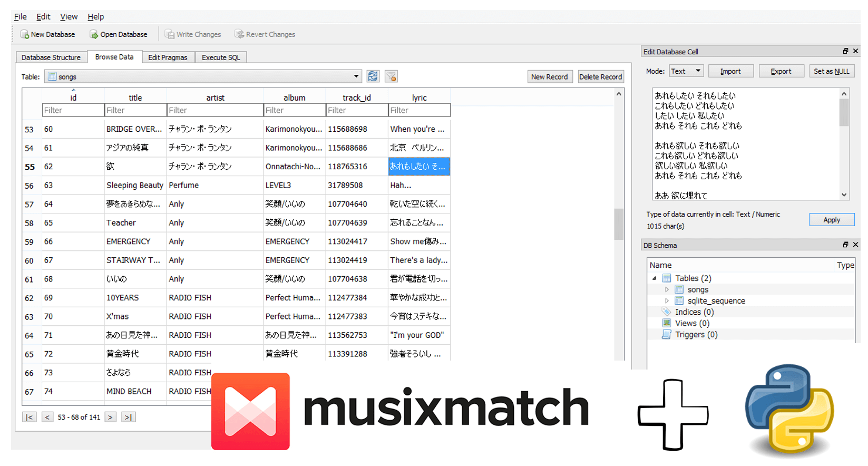868x466 pixels.
Task: Select title cell 'MIND BEACH'
Action: pos(135,391)
